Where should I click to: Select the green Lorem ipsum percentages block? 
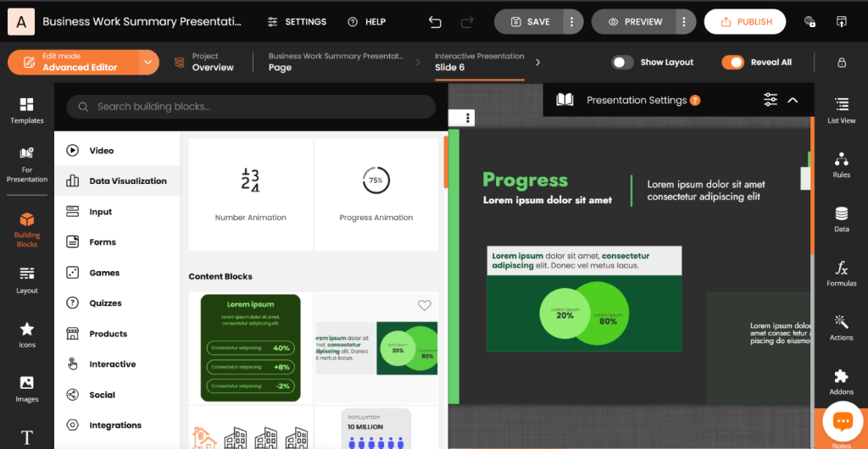coord(251,348)
